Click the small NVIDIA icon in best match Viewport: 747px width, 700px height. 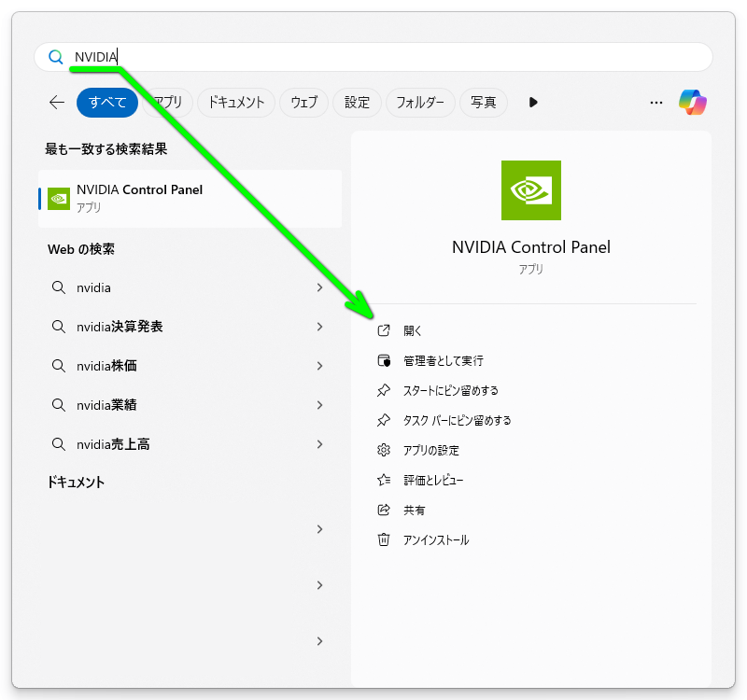(x=59, y=199)
